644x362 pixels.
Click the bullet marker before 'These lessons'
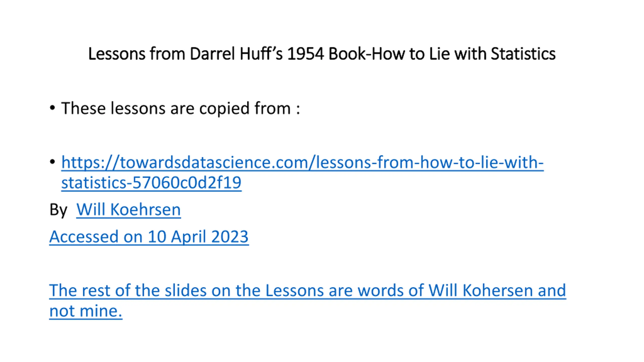coord(52,108)
